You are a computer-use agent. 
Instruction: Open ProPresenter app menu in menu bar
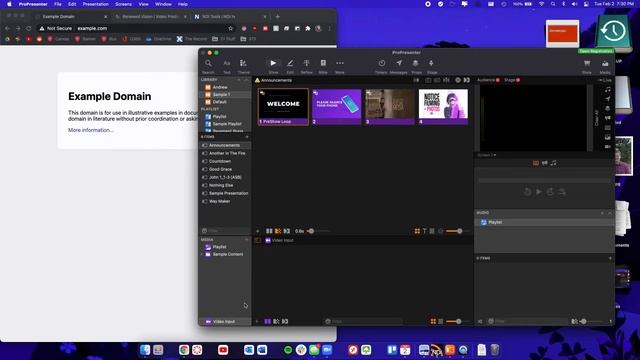click(x=33, y=4)
